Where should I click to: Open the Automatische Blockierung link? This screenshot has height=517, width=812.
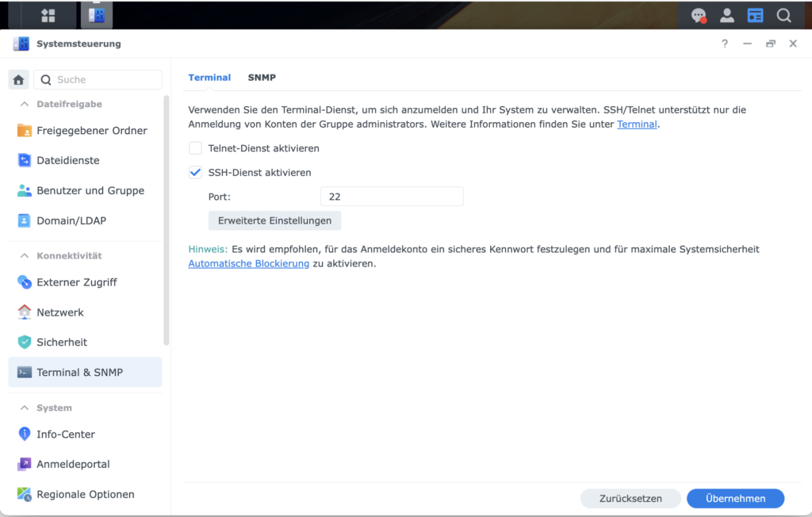pyautogui.click(x=248, y=264)
